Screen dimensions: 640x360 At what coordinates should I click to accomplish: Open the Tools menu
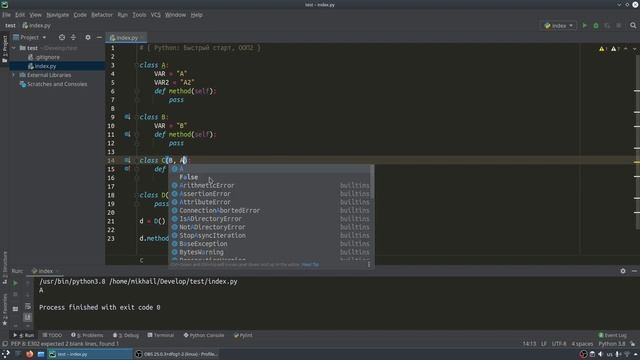139,15
